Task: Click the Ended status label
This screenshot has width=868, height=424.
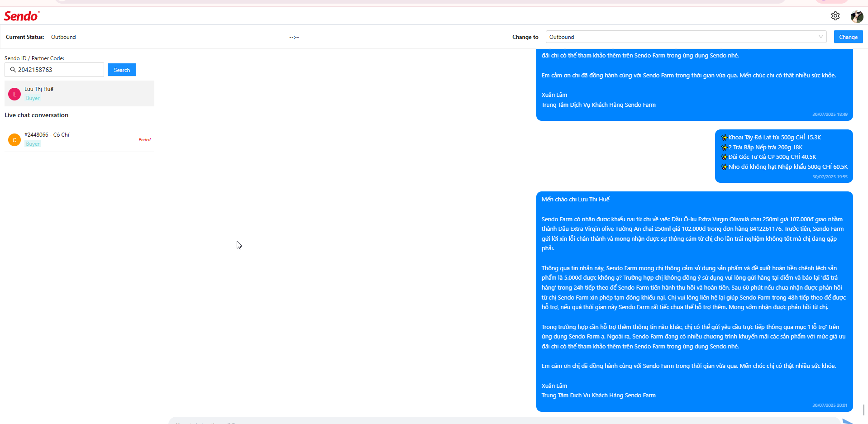Action: tap(145, 140)
